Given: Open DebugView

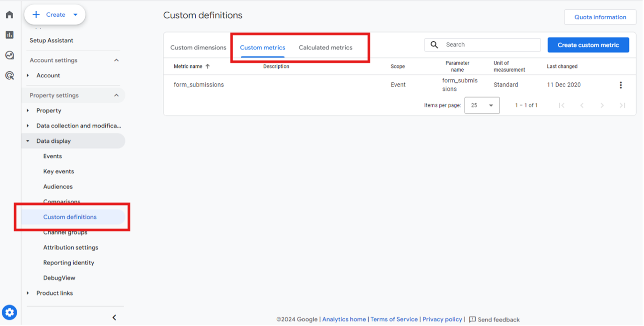Looking at the screenshot, I should click(59, 278).
